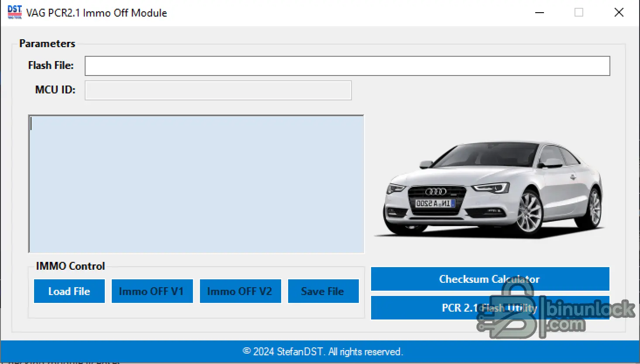Run Immo OFF V2
Image resolution: width=640 pixels, height=364 pixels.
(x=241, y=291)
